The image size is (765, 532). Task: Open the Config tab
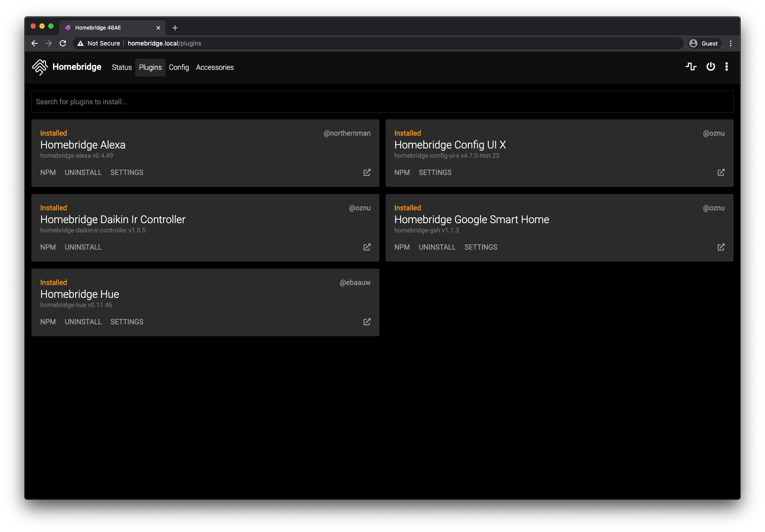[179, 68]
